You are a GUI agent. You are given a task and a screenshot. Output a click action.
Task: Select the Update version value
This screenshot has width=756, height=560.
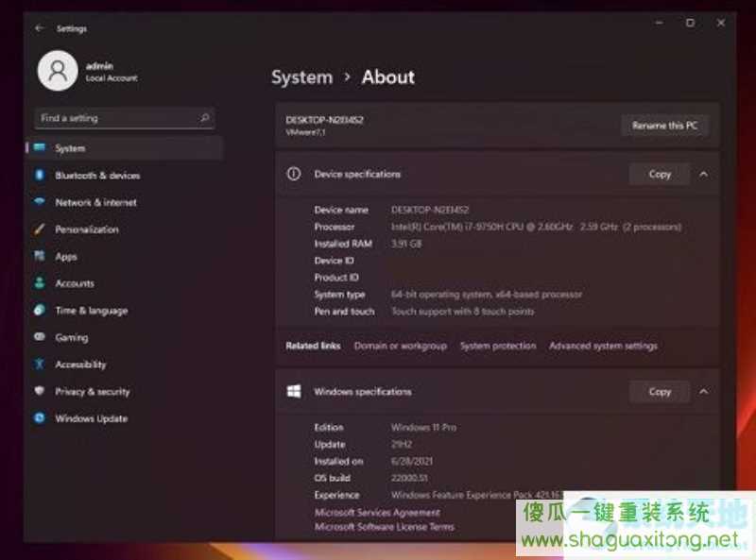tap(401, 444)
